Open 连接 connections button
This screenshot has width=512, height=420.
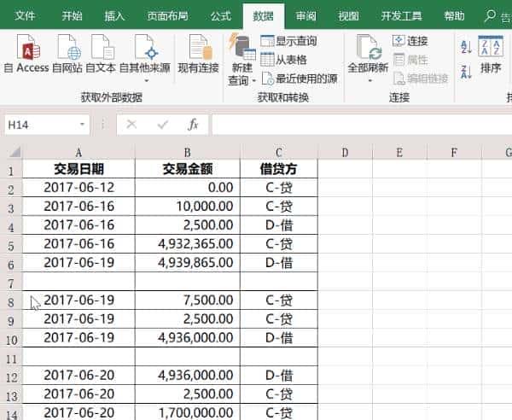pos(410,41)
